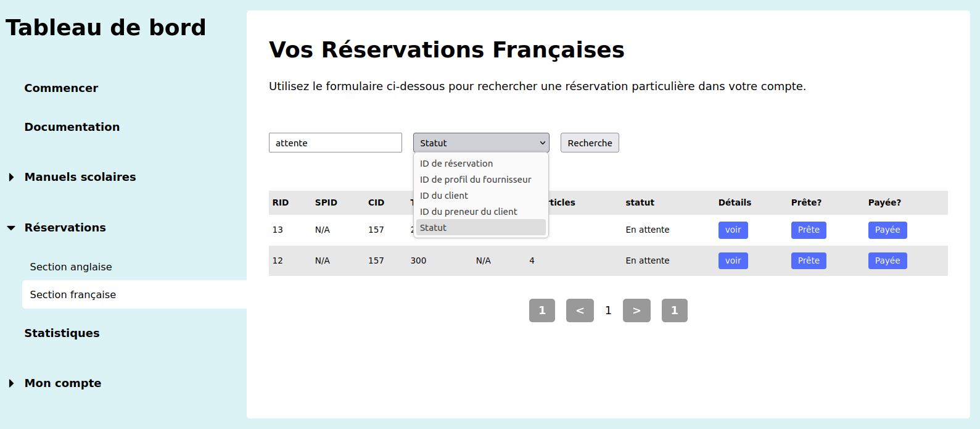Viewport: 980px width, 429px height.
Task: Go to last page pagination button
Action: 675,310
